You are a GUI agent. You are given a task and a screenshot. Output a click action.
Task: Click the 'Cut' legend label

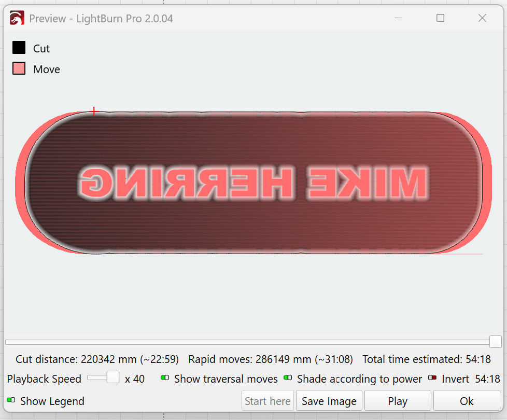[x=41, y=49]
